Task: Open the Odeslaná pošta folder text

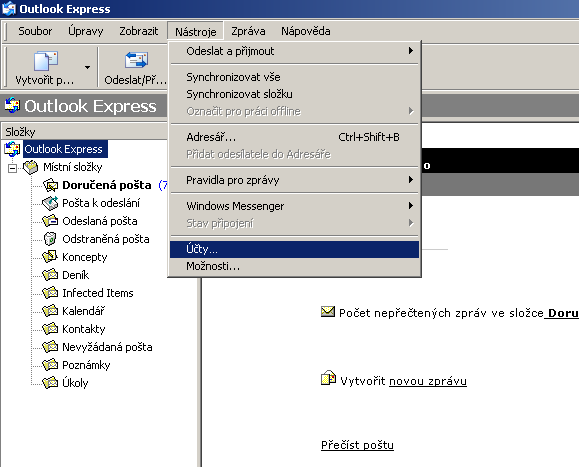Action: pos(100,221)
